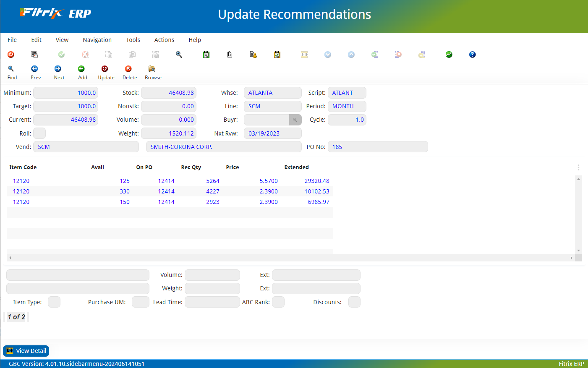Open the File menu
The image size is (588, 368).
click(12, 39)
